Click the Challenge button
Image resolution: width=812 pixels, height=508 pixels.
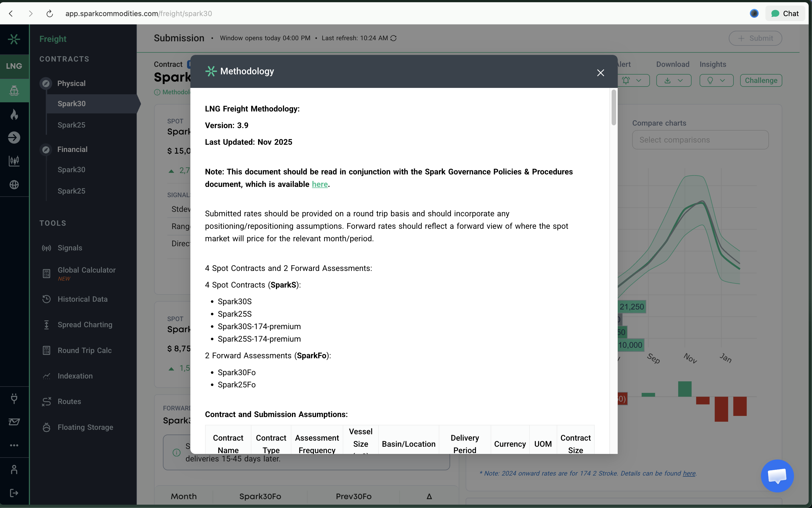pyautogui.click(x=761, y=80)
